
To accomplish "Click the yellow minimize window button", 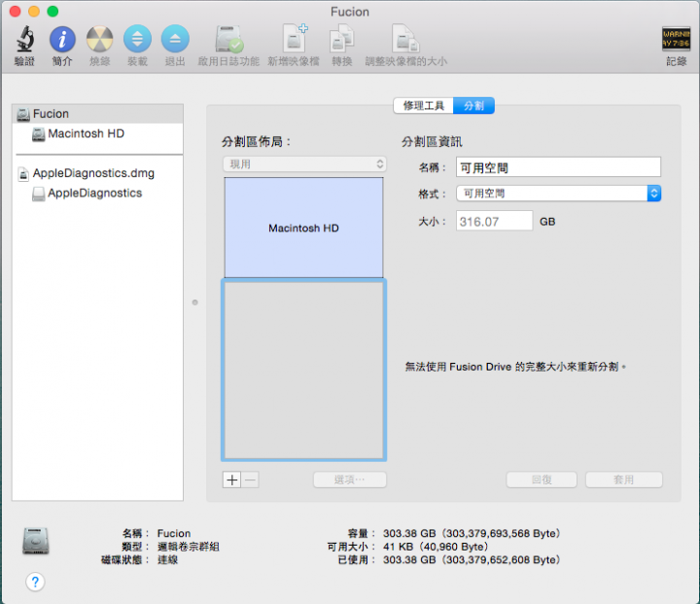I will tap(34, 11).
